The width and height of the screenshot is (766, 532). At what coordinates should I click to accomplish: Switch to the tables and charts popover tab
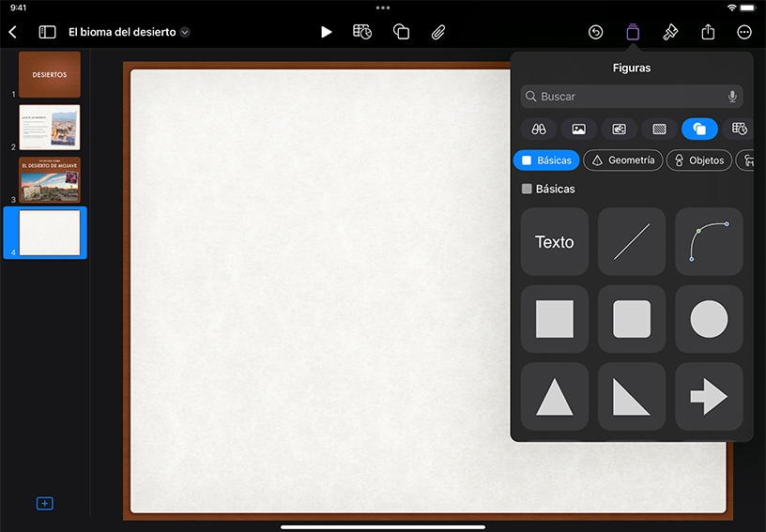(738, 129)
